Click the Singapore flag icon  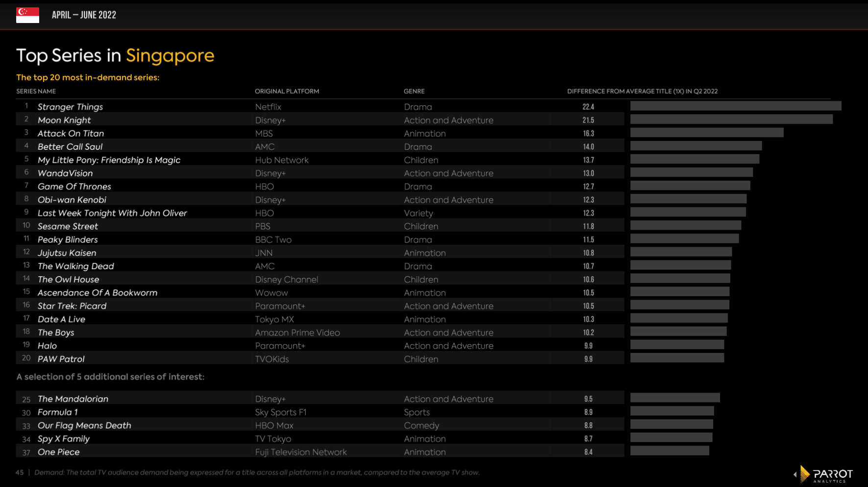27,15
